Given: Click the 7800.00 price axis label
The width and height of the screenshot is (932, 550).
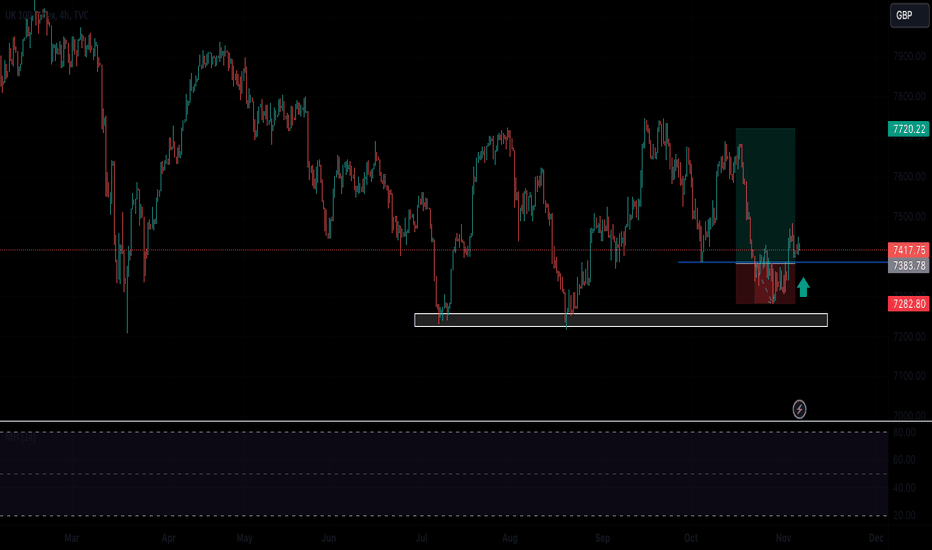Looking at the screenshot, I should [x=909, y=96].
